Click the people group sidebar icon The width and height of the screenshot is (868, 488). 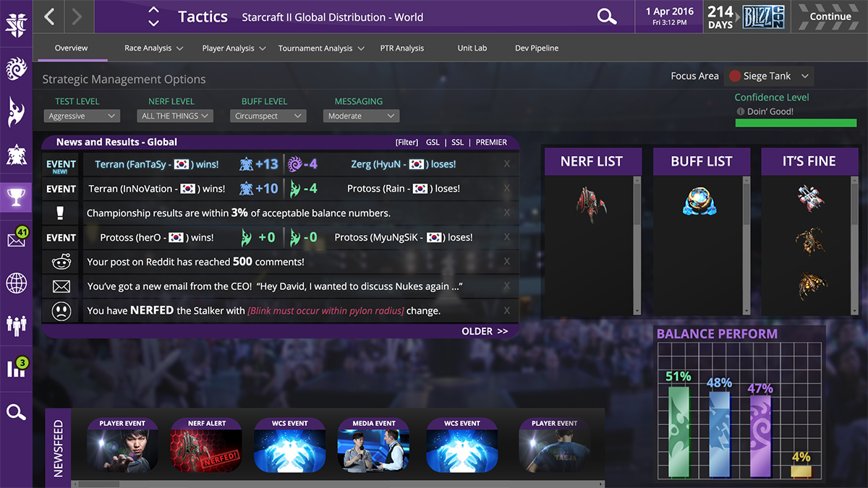click(x=16, y=325)
